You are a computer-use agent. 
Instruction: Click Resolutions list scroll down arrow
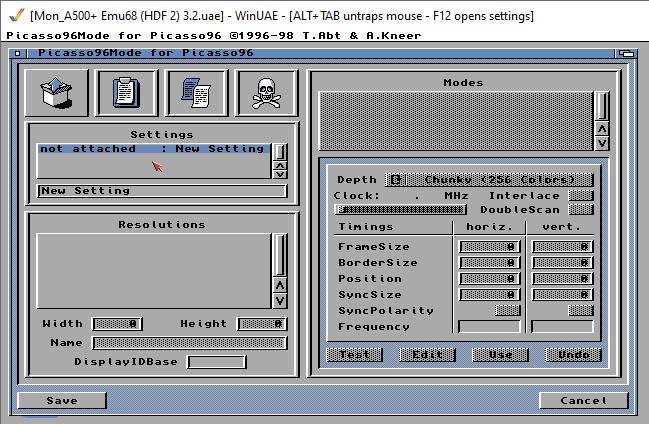(280, 300)
